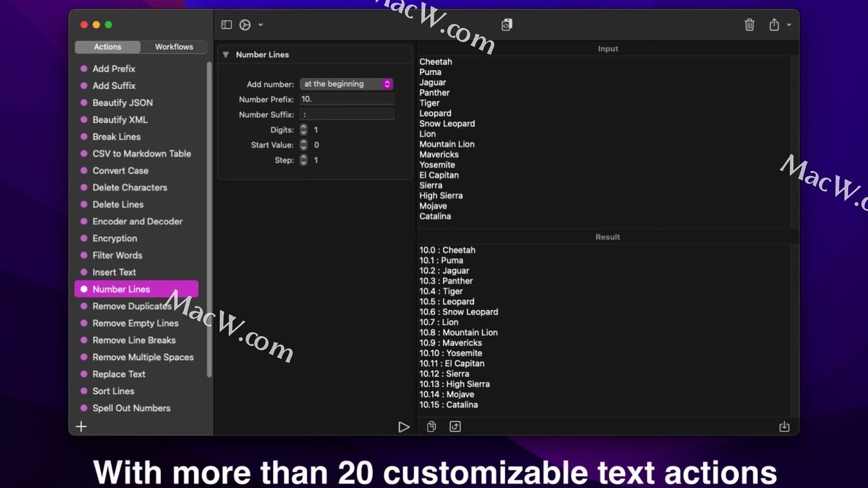Run the action with play button
The height and width of the screenshot is (488, 868).
403,427
